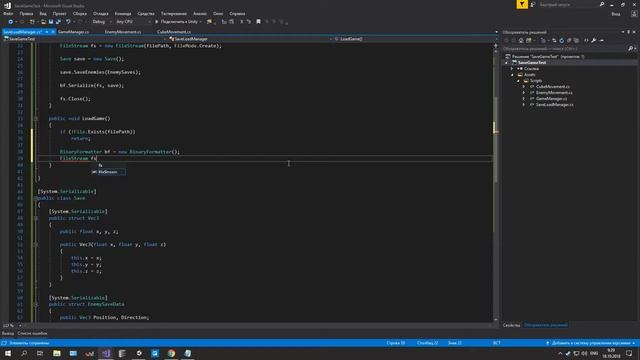Collapse the LoadGame method outline
The width and height of the screenshot is (640, 360).
click(x=36, y=118)
